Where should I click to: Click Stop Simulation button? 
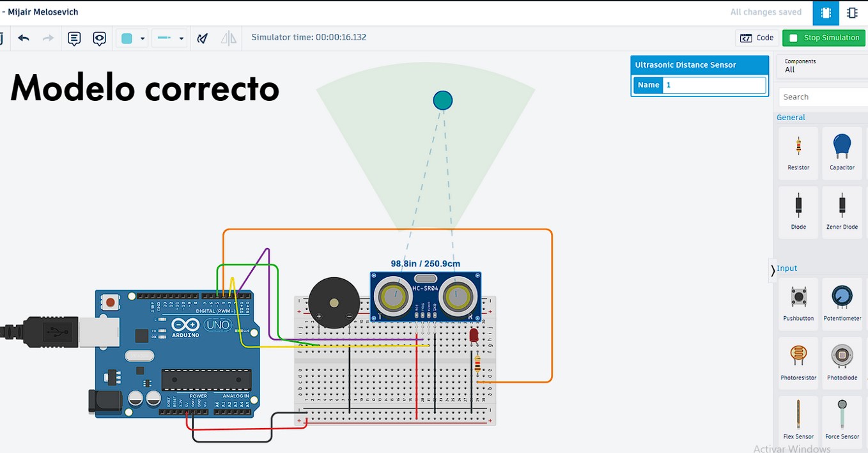(x=823, y=38)
